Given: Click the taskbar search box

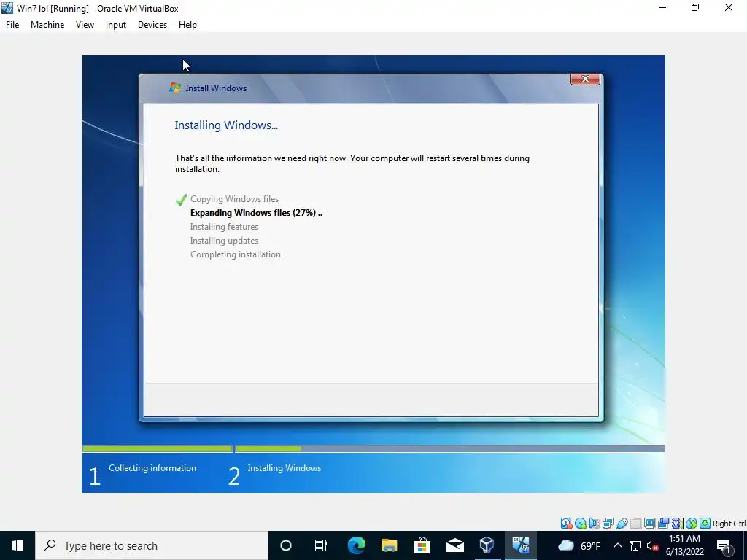Looking at the screenshot, I should 152,545.
